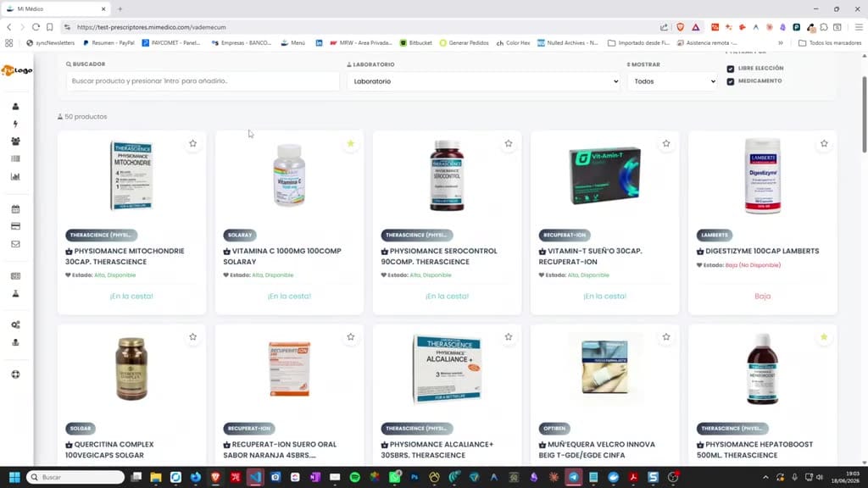Click 'Physiomance Hepatoboost 500ml' product title
This screenshot has width=868, height=488.
pyautogui.click(x=759, y=449)
